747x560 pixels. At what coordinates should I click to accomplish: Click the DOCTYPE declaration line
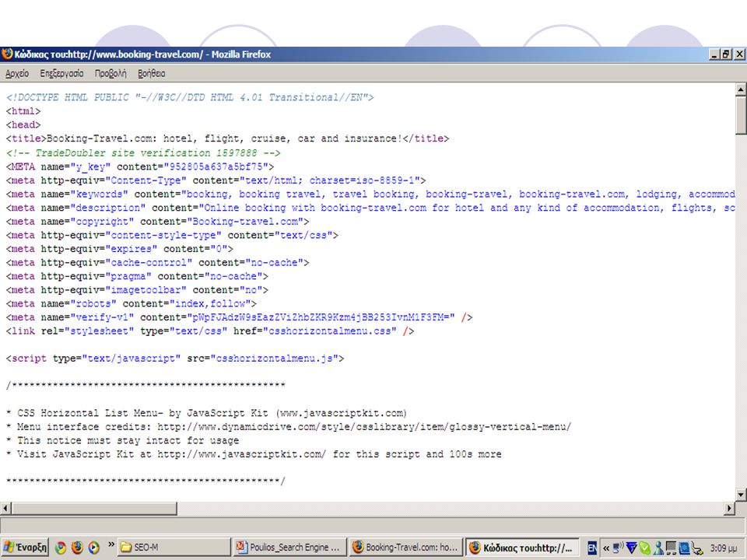coord(190,98)
